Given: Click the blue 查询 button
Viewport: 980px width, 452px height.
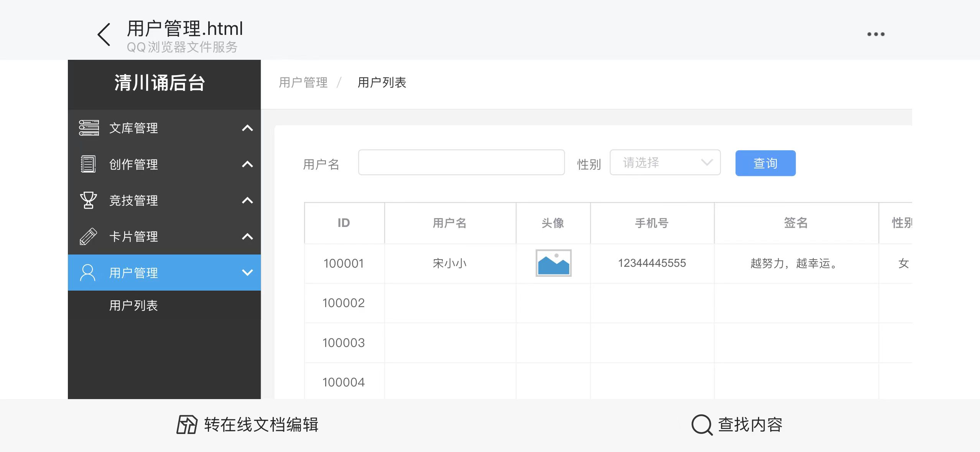Looking at the screenshot, I should [x=765, y=163].
